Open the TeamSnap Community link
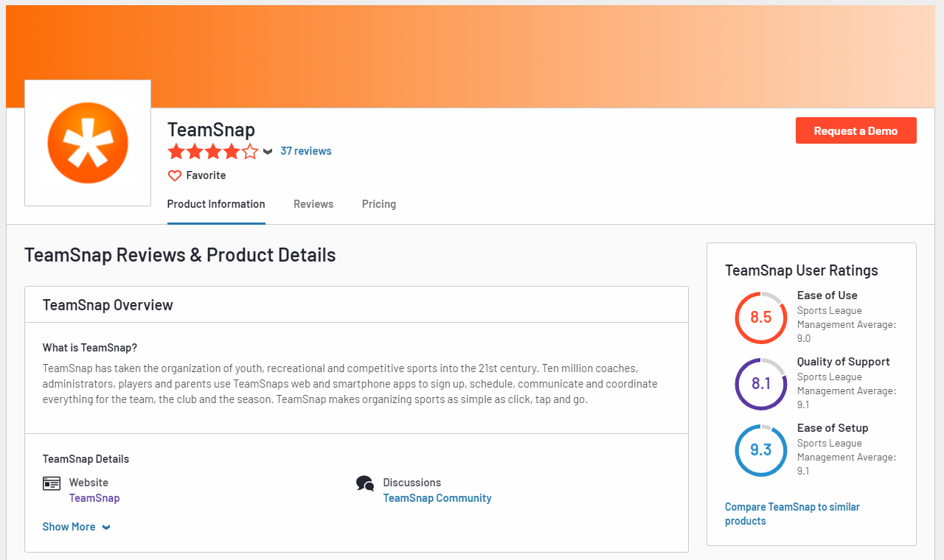944x560 pixels. click(437, 498)
